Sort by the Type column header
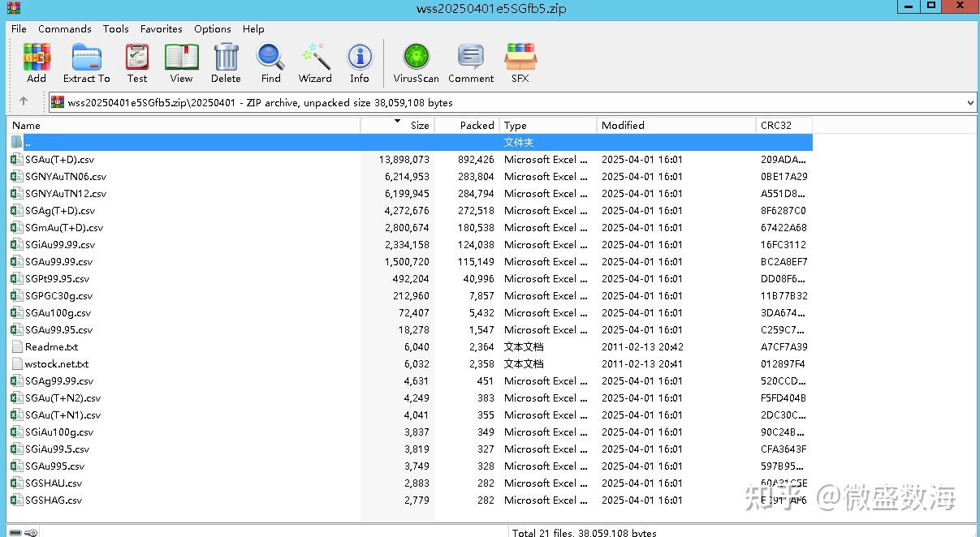Screen dimensions: 980x537 [x=548, y=125]
